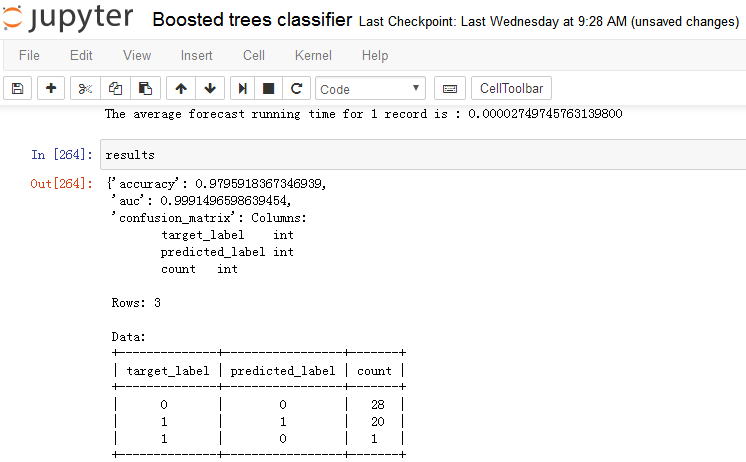Move the selected cell down
Screen dimensions: 746x462
(209, 89)
